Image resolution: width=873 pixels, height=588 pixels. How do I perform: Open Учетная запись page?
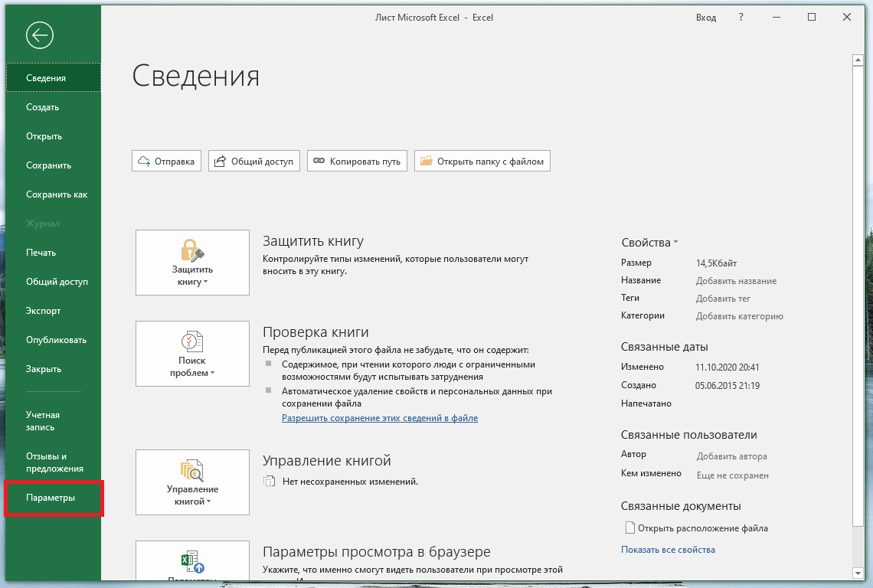coord(54,421)
